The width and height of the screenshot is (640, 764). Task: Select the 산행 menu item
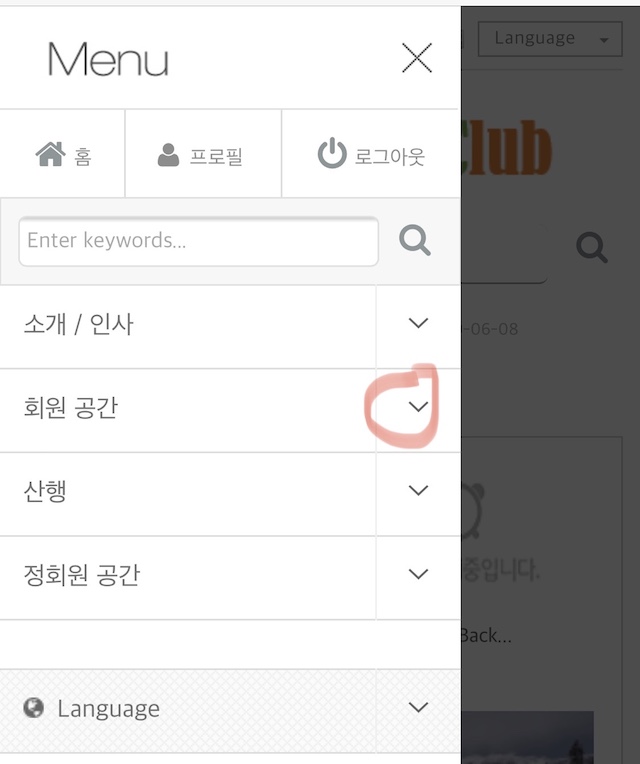(45, 491)
